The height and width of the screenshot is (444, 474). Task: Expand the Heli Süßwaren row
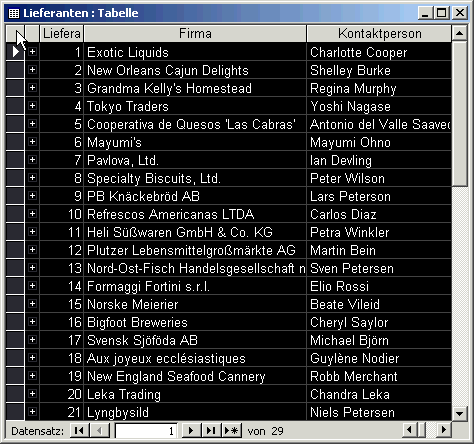pos(32,232)
